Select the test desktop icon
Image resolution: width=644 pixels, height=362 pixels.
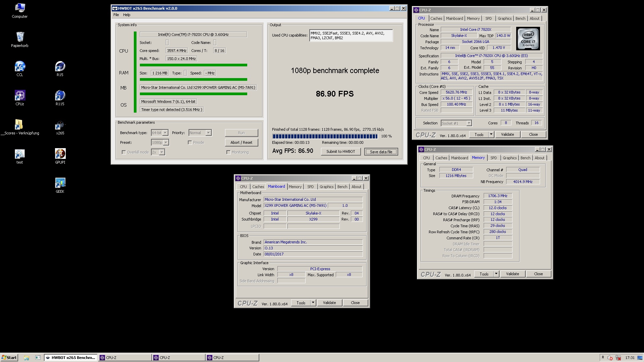point(19,156)
